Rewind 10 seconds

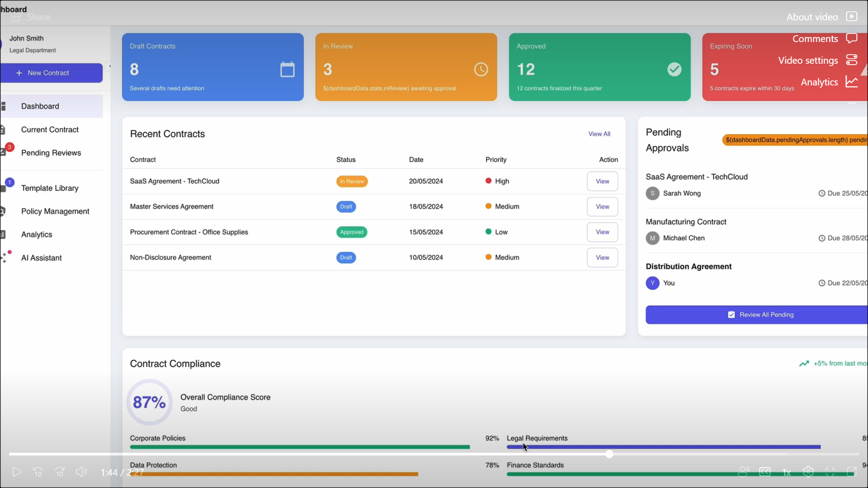coord(38,472)
